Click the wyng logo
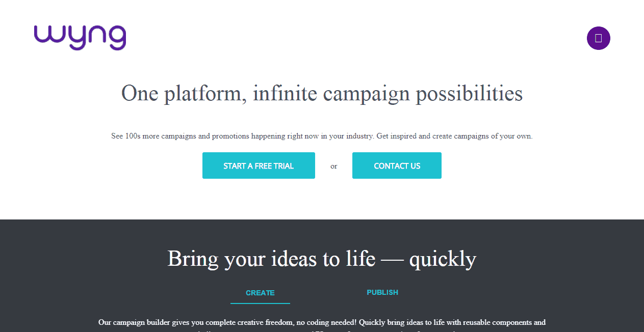644x332 pixels. [x=80, y=38]
